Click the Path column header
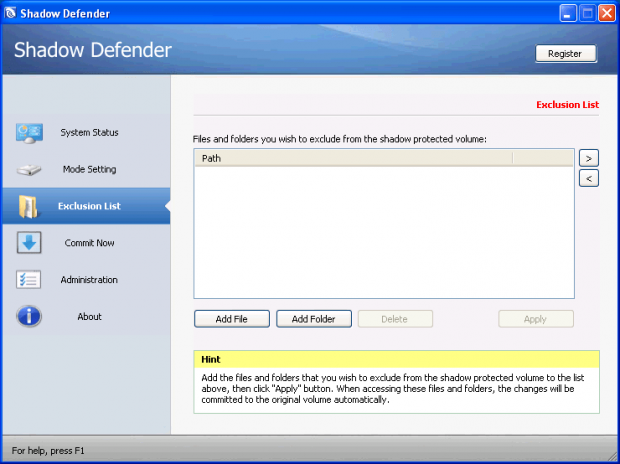Image resolution: width=620 pixels, height=464 pixels. click(x=352, y=158)
